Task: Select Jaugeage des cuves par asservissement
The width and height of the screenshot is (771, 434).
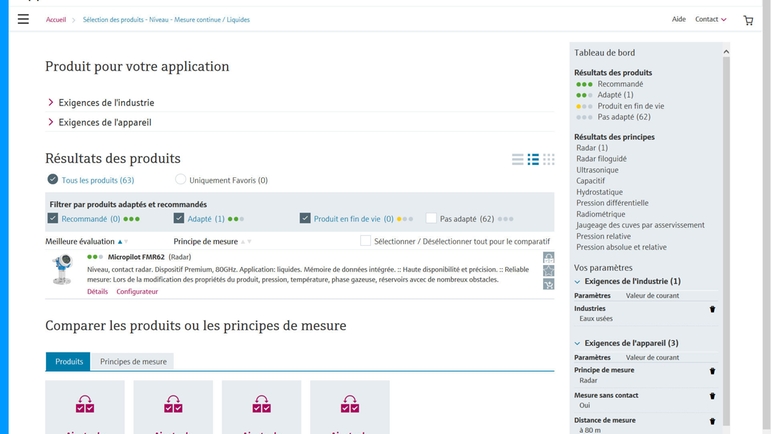Action: (x=640, y=225)
